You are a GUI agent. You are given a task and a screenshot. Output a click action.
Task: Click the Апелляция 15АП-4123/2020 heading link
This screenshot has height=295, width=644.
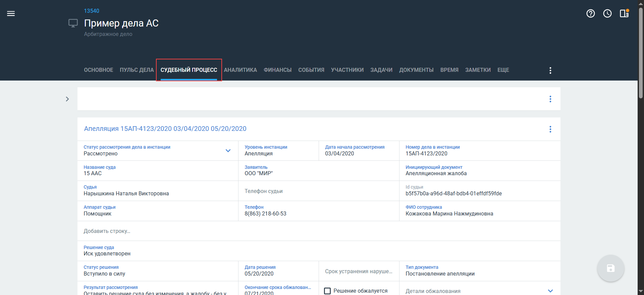coord(165,129)
